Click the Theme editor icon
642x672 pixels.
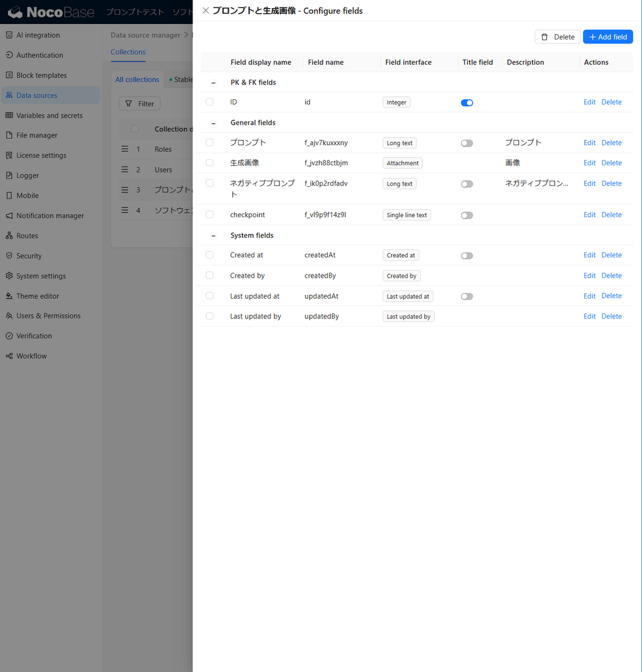(9, 296)
